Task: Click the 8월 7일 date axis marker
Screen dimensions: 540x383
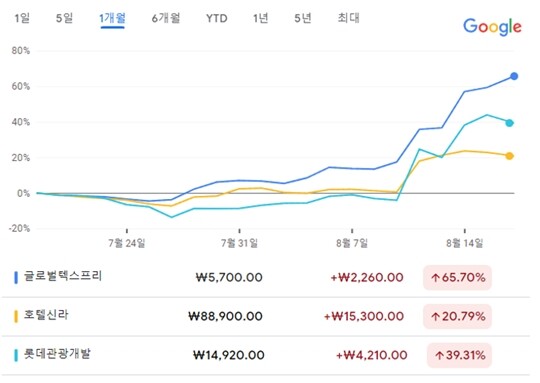Action: pos(352,243)
